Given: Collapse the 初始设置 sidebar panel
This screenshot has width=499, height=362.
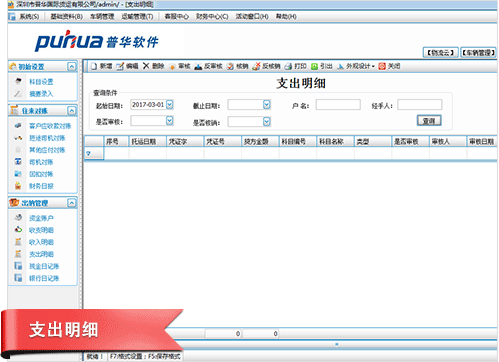Looking at the screenshot, I should pos(72,66).
